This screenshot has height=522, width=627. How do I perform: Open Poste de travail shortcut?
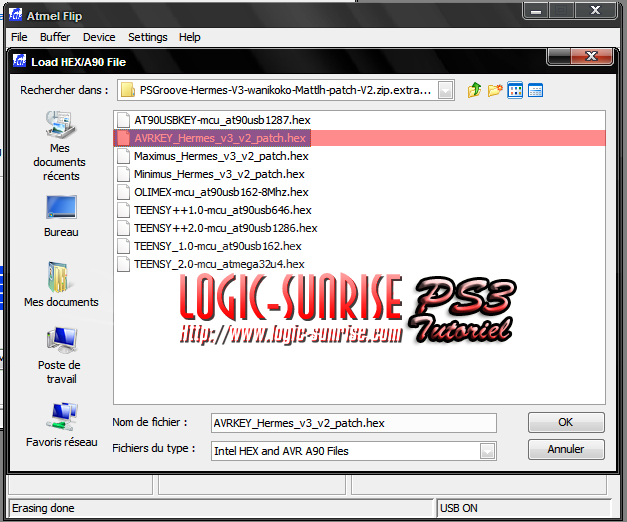point(60,356)
